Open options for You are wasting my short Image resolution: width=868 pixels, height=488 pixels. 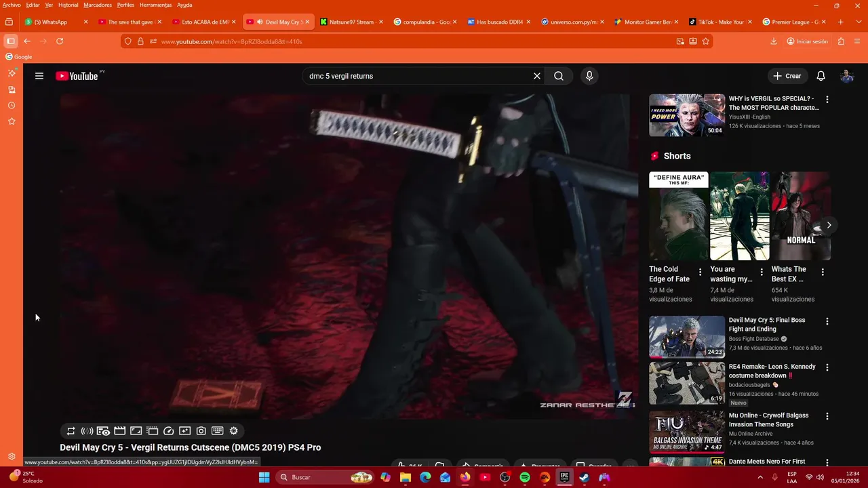[762, 272]
